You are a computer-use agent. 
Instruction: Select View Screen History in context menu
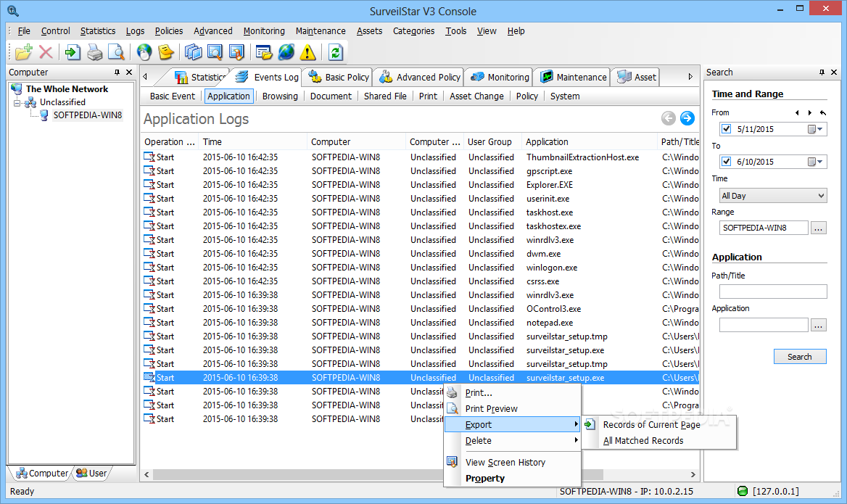(x=512, y=463)
